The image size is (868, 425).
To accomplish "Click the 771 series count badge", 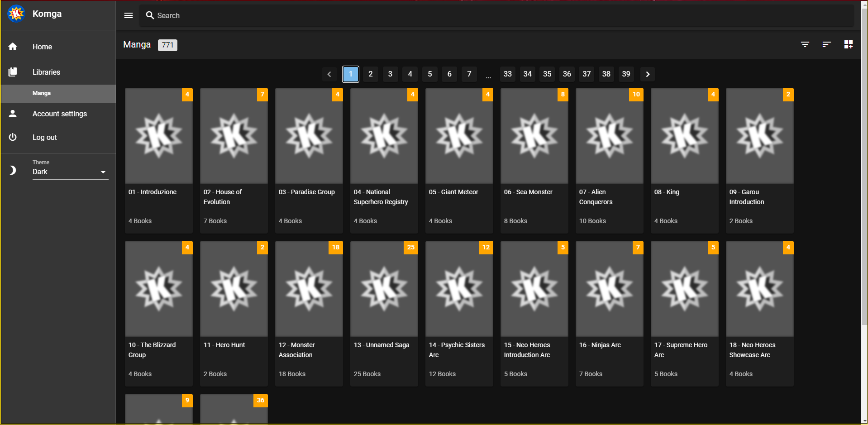I will tap(167, 45).
